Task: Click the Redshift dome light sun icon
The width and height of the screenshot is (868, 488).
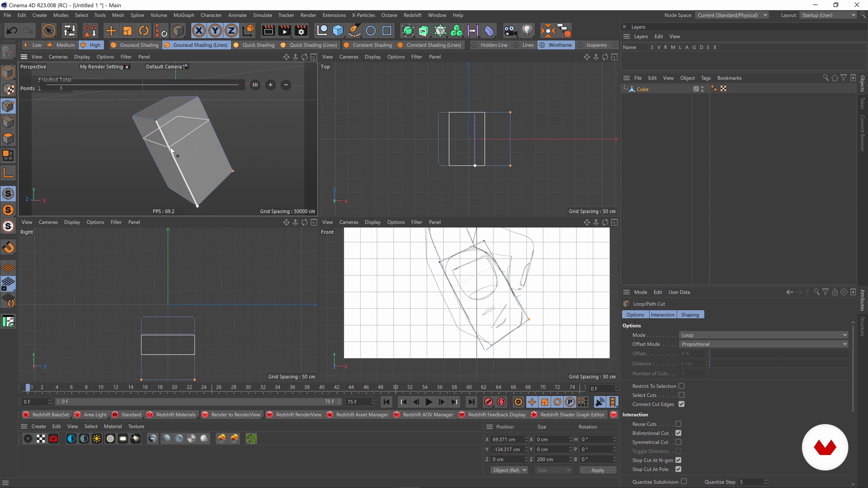Action: (x=97, y=439)
